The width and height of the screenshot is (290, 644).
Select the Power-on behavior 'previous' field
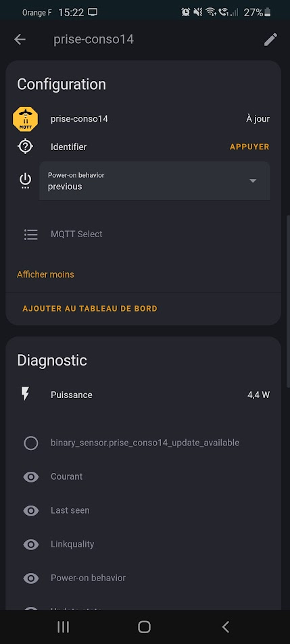click(154, 180)
